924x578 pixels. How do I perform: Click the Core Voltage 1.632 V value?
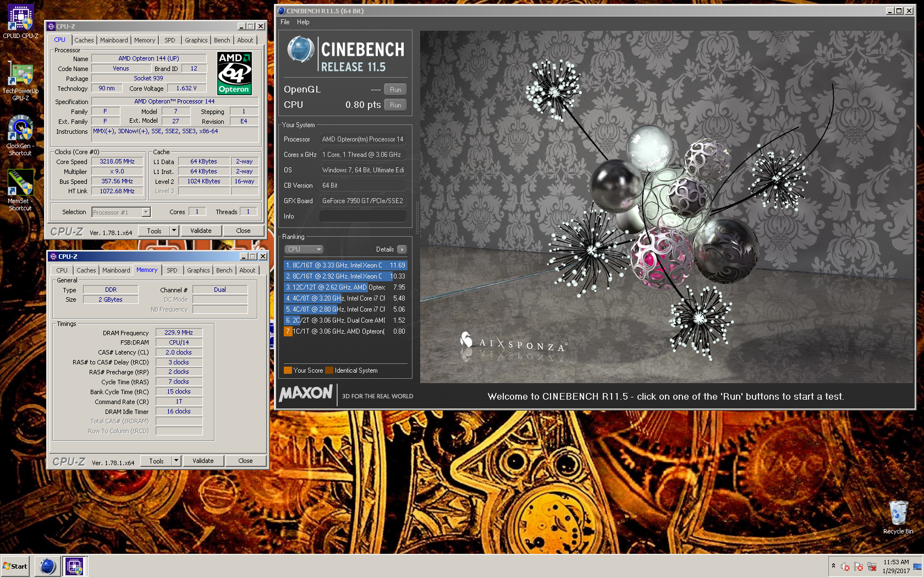pos(186,88)
